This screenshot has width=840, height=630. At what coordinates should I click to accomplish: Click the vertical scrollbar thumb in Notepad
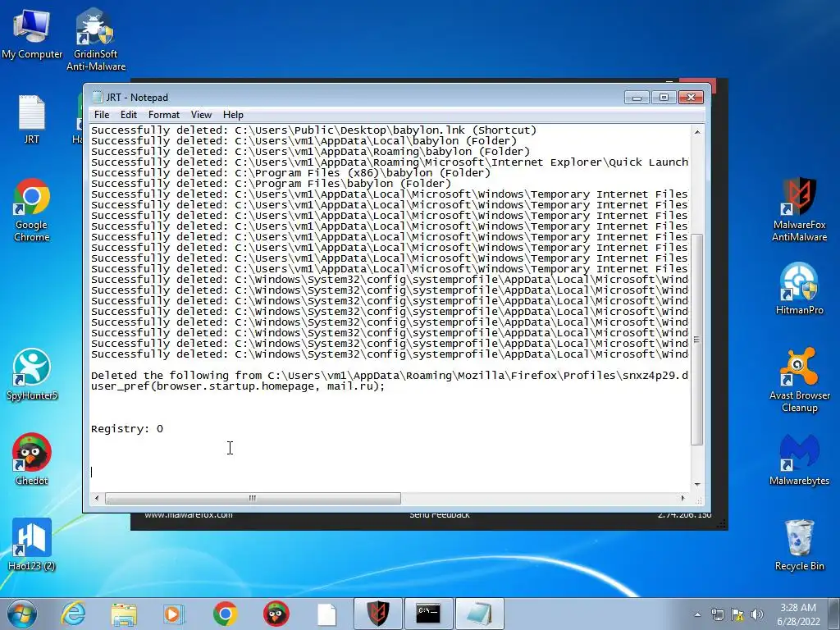click(x=697, y=340)
